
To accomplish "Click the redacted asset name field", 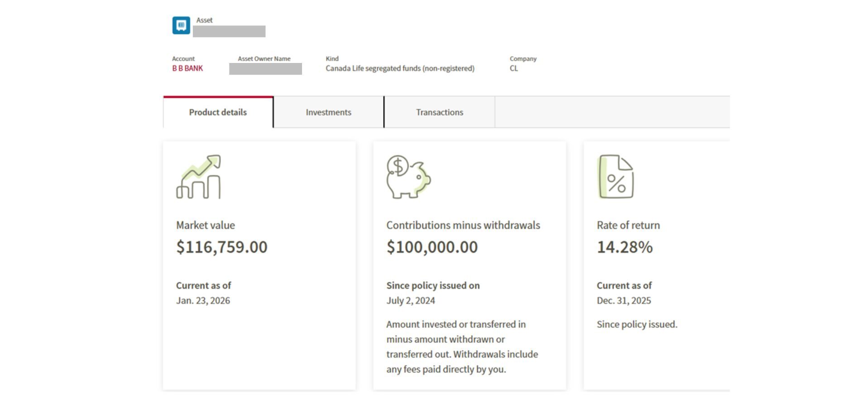I will pyautogui.click(x=229, y=31).
